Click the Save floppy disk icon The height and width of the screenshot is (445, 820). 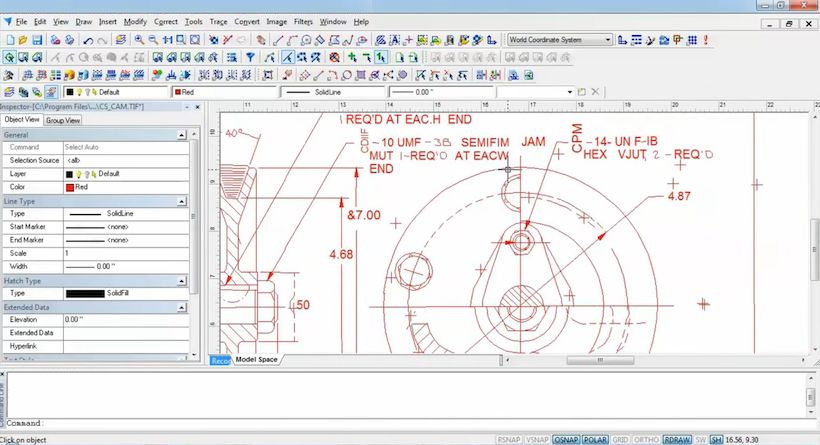click(37, 40)
